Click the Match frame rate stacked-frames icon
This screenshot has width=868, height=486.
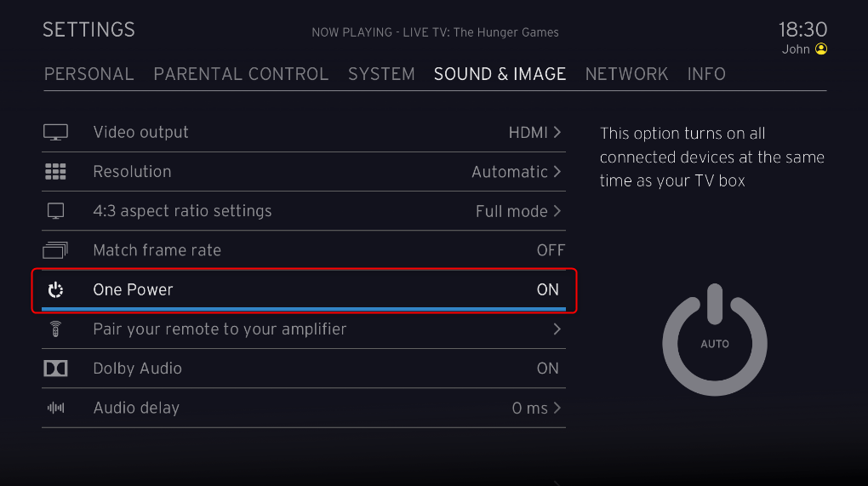(55, 250)
